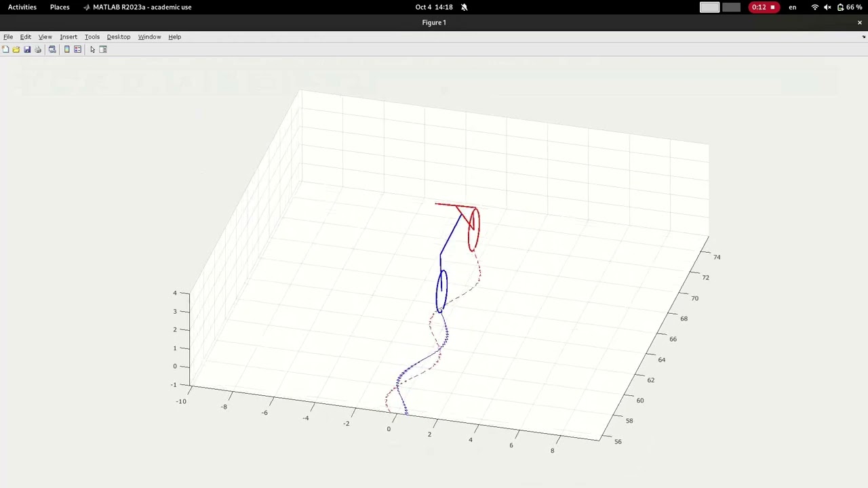Click the axis tick label 74
This screenshot has width=868, height=488.
point(717,257)
